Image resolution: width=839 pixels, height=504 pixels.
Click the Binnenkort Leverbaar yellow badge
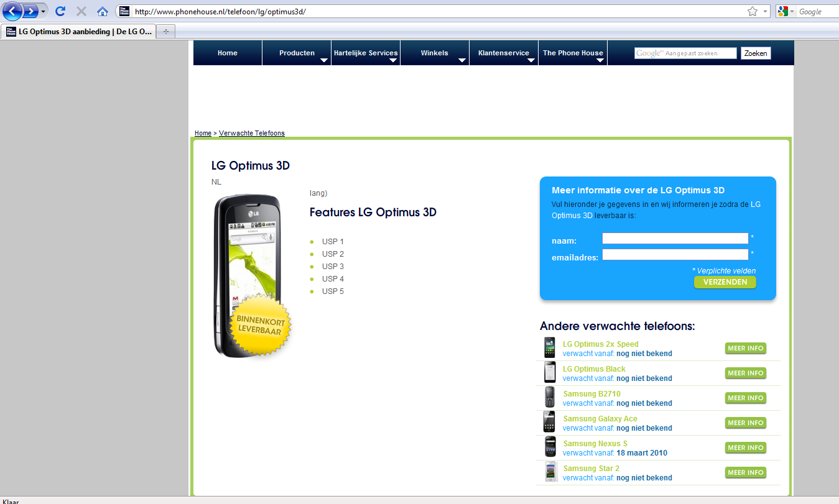click(x=261, y=326)
